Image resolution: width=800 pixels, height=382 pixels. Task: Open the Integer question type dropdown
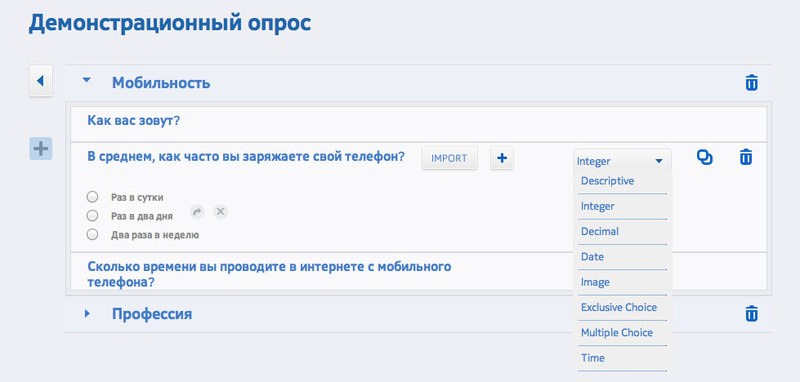(x=622, y=161)
